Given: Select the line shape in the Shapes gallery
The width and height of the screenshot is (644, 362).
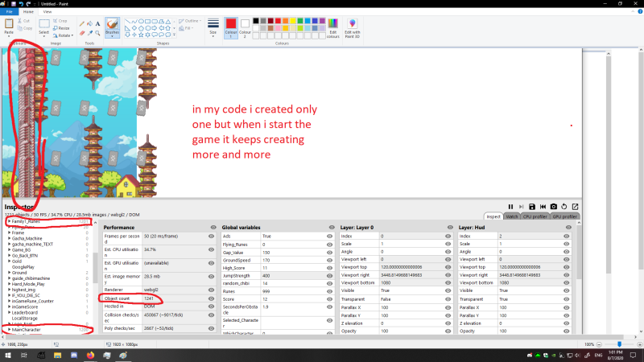Looking at the screenshot, I should [x=127, y=22].
